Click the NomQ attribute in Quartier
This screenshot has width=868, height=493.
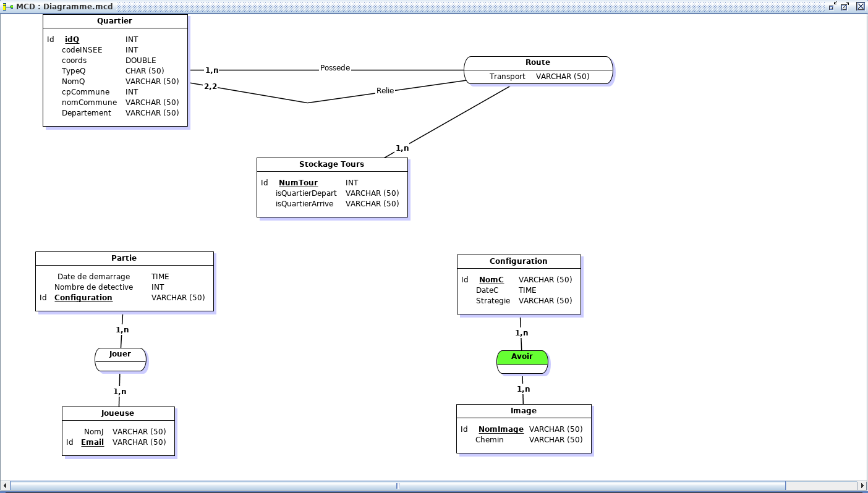point(74,82)
